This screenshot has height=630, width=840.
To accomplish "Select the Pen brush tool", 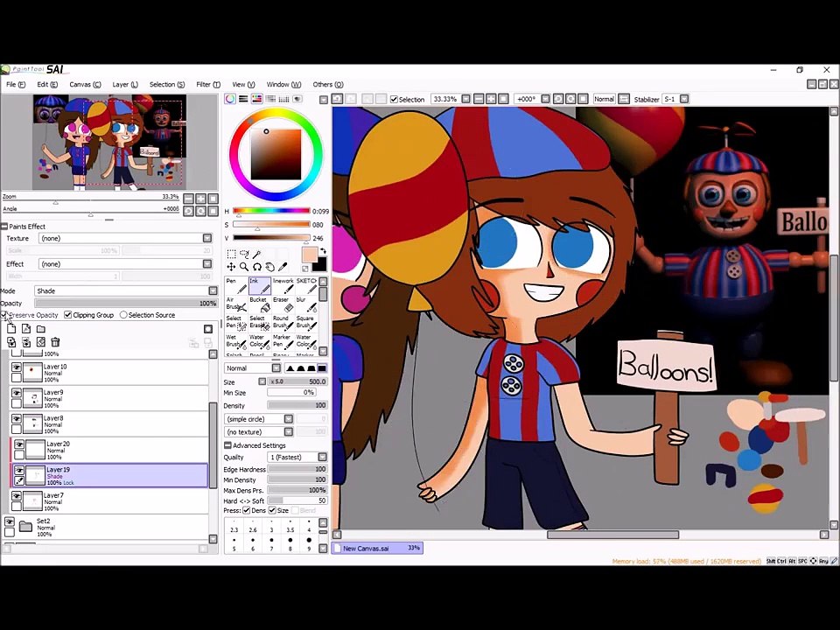I will (x=235, y=285).
